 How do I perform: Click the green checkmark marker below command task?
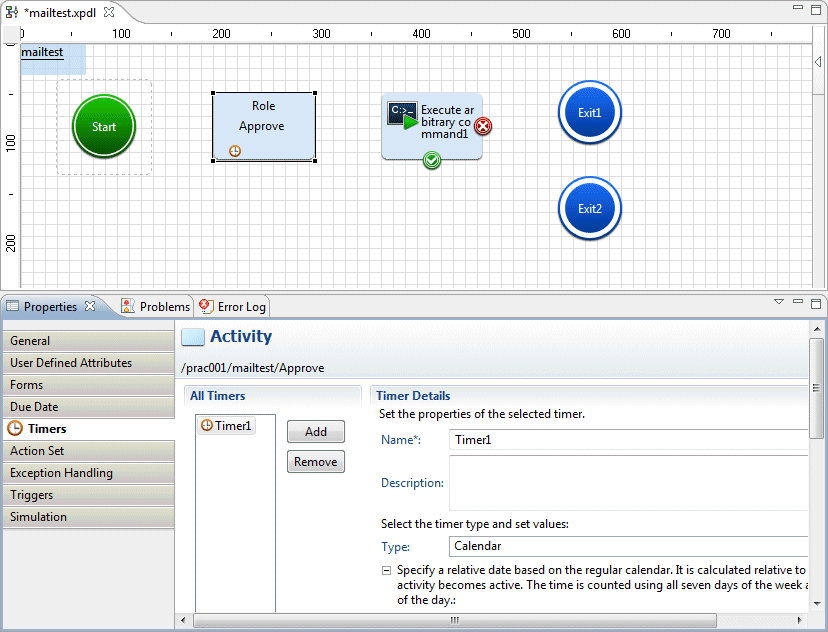coord(431,160)
